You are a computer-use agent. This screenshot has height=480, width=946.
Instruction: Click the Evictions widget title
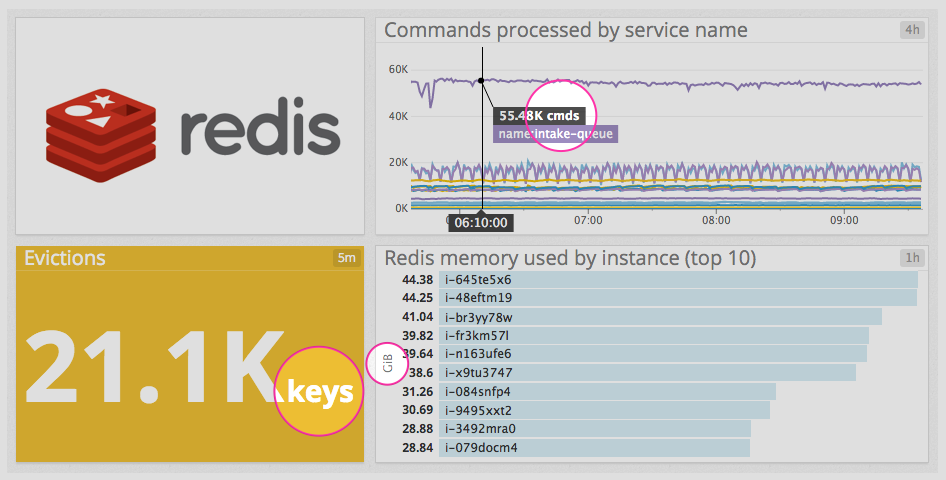pos(65,258)
